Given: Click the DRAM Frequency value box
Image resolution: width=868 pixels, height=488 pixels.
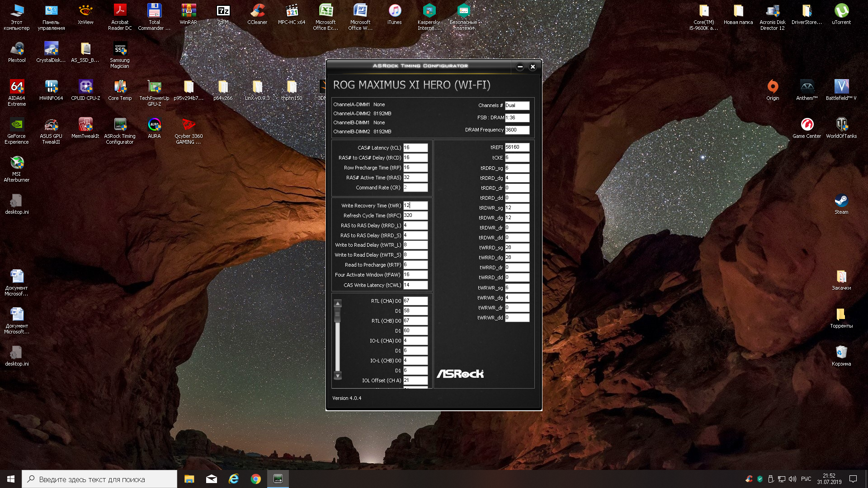Looking at the screenshot, I should click(x=517, y=130).
